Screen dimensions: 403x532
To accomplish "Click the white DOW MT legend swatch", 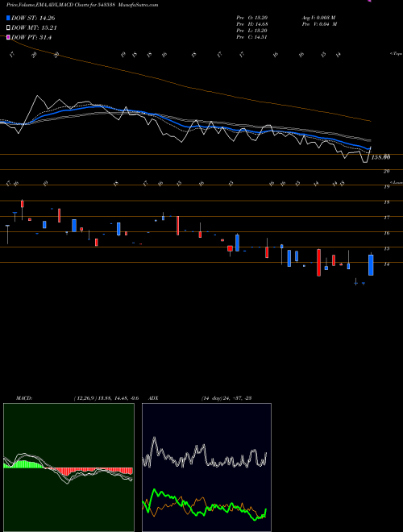I will [8, 28].
